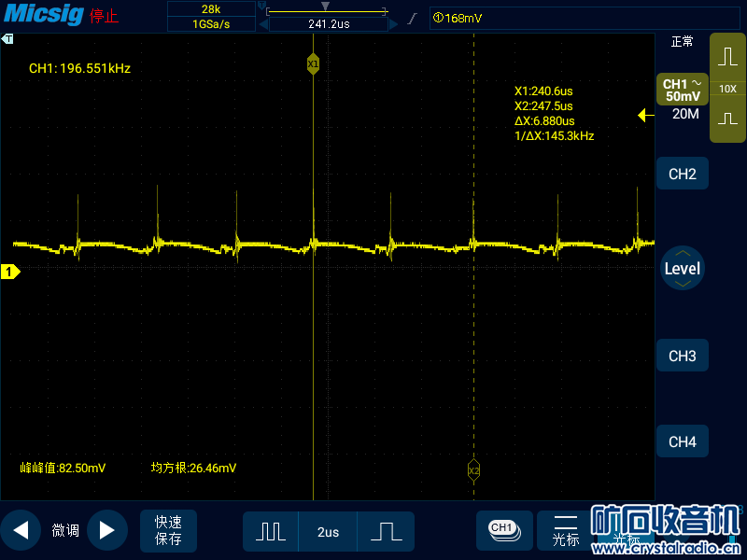Tap the 20M bandwidth limit label

pyautogui.click(x=685, y=114)
